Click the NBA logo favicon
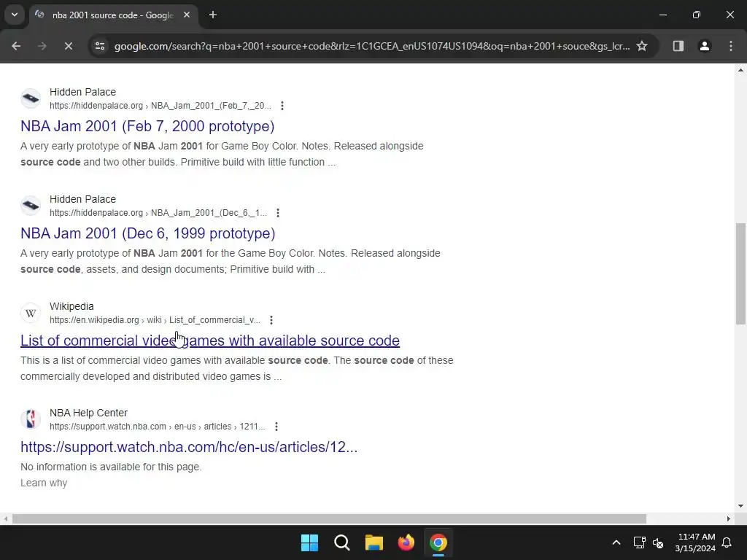747x560 pixels. [31, 419]
